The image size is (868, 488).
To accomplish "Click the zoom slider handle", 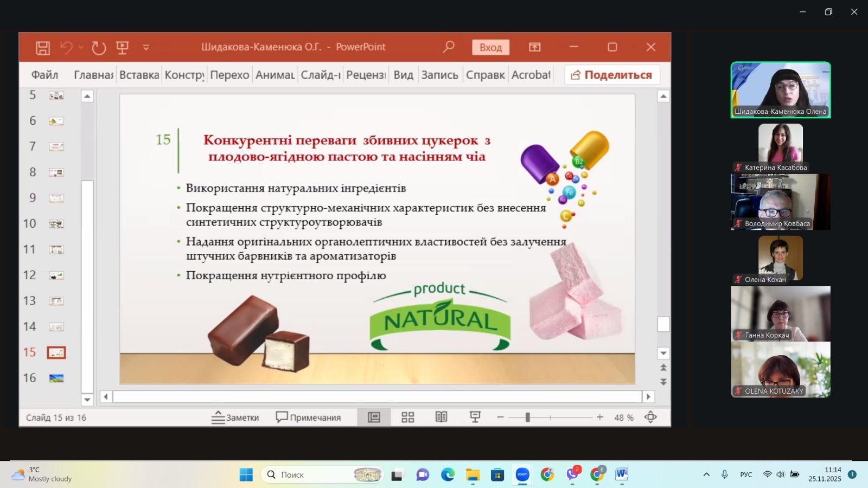I will click(527, 417).
